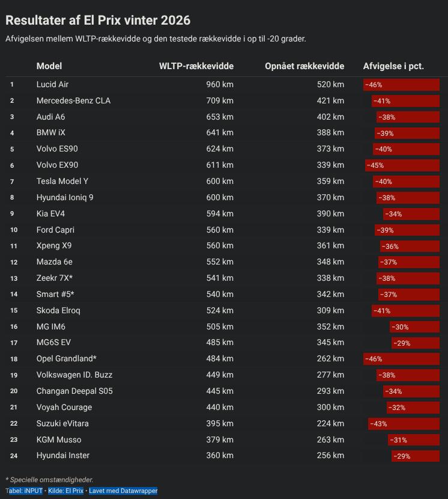This screenshot has width=448, height=499.
Task: Click the -43% bar for Suzuki eVitara
Action: click(404, 424)
